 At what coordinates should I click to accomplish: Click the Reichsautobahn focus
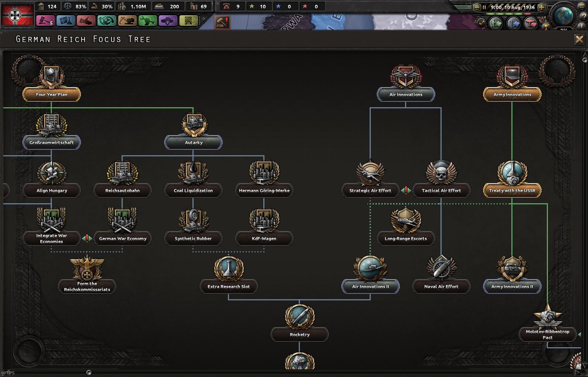122,191
